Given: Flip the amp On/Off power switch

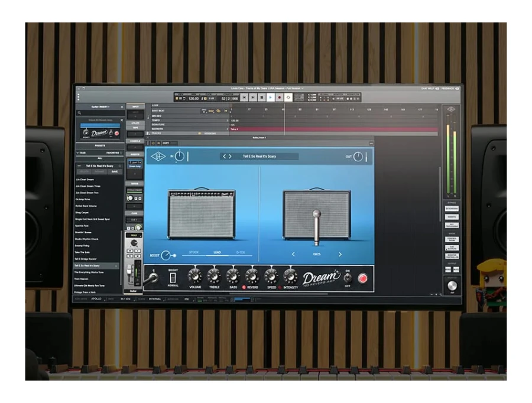Looking at the screenshot, I should click(x=348, y=278).
